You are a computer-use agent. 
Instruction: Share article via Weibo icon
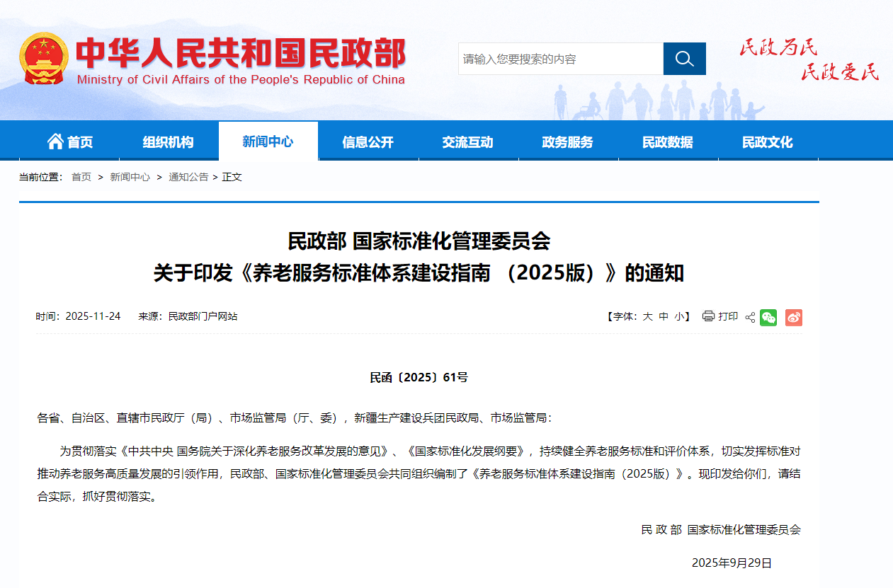pos(793,318)
